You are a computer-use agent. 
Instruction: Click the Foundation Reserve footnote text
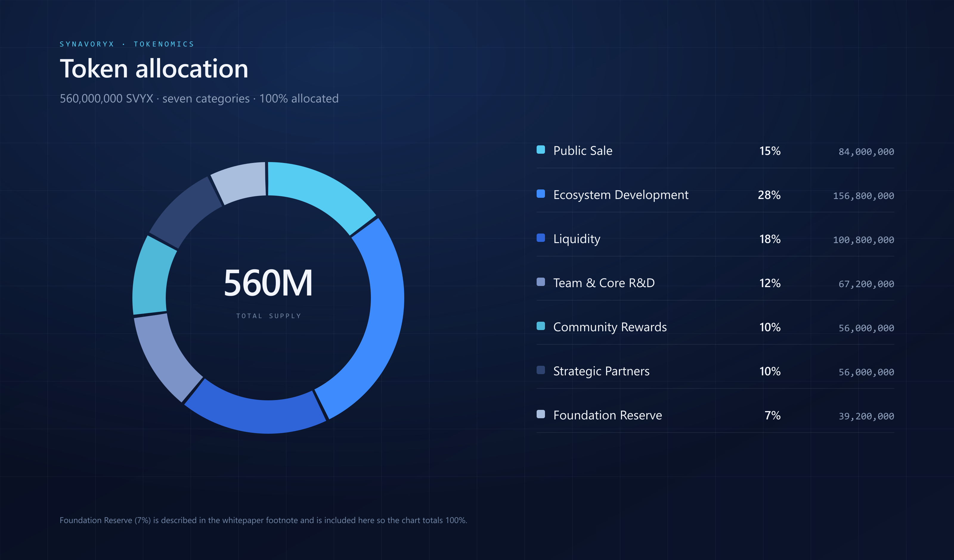click(x=264, y=520)
